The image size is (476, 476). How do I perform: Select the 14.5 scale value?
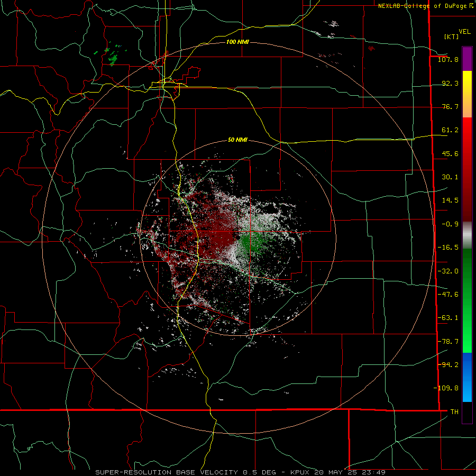pos(450,200)
